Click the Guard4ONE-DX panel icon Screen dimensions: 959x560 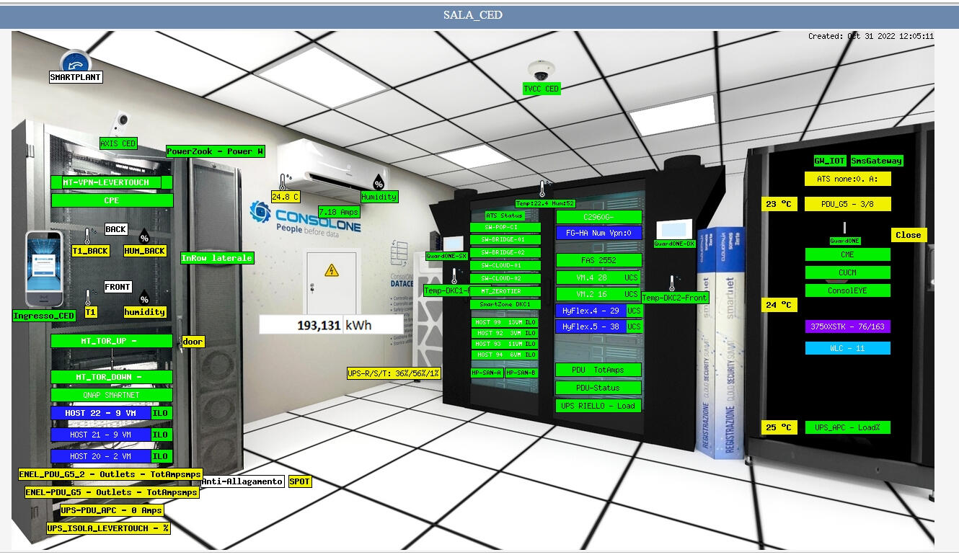(x=675, y=229)
